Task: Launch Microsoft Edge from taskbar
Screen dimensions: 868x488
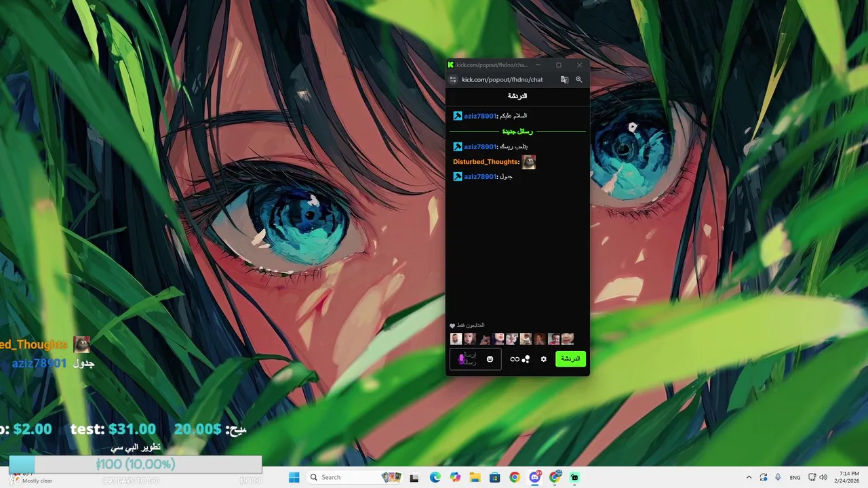Action: click(435, 478)
